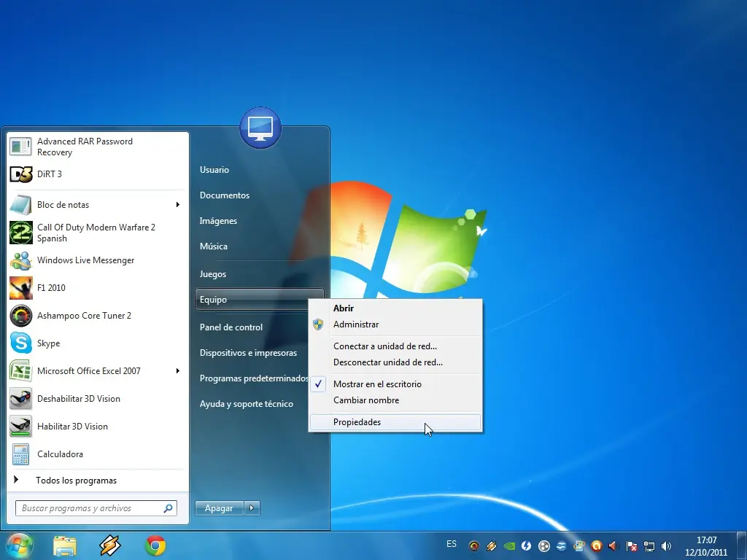Click the Ashampoo Core Tuner tray icon

(473, 546)
